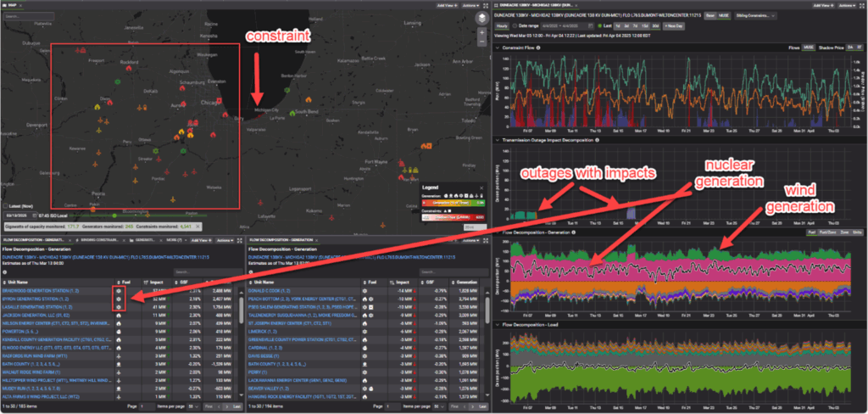
Task: Enable the Latest (Now) option
Action: click(7, 206)
